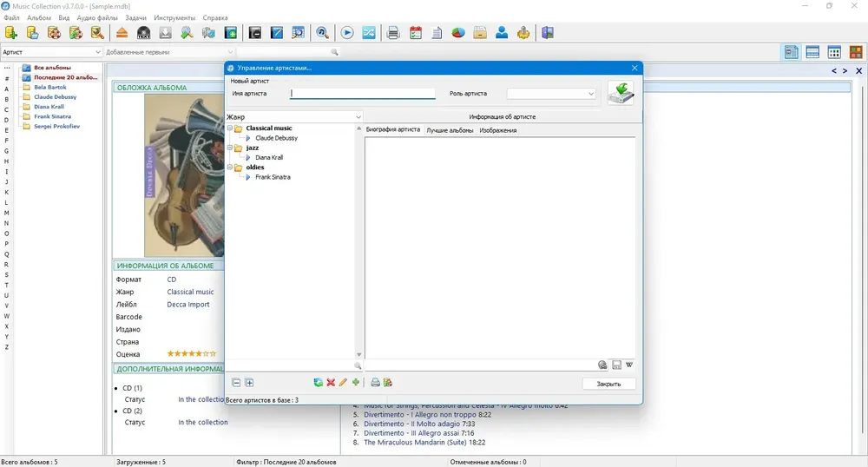Click the save artist green arrow icon
868x467 pixels.
pos(621,93)
